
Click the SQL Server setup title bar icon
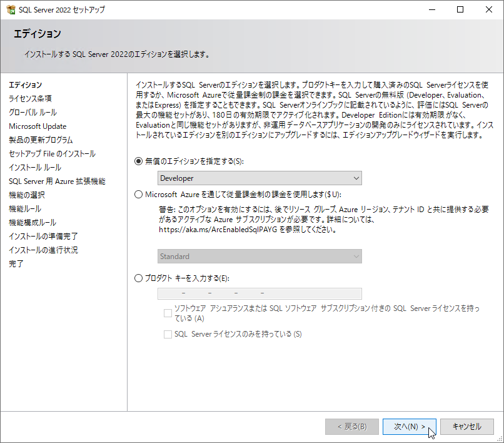11,9
